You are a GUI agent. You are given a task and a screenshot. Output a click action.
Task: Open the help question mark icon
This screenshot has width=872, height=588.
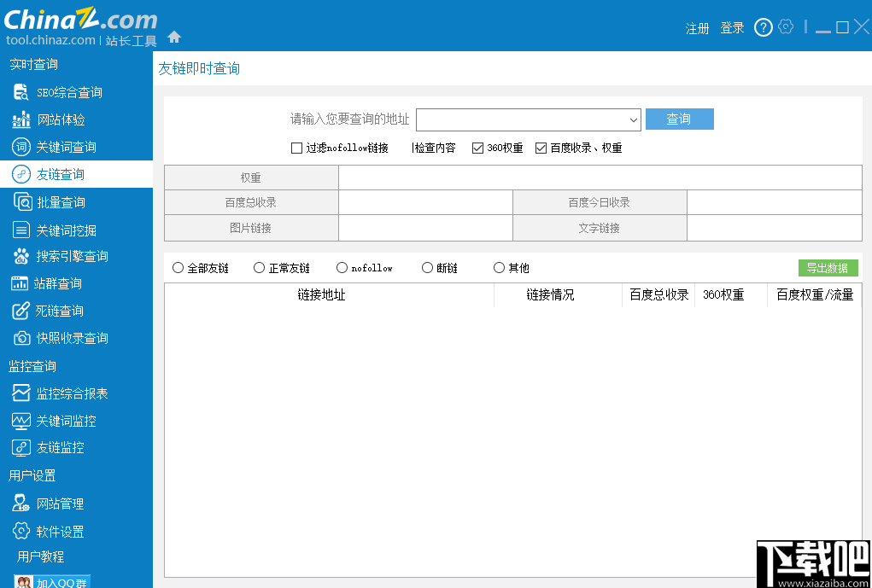(763, 26)
